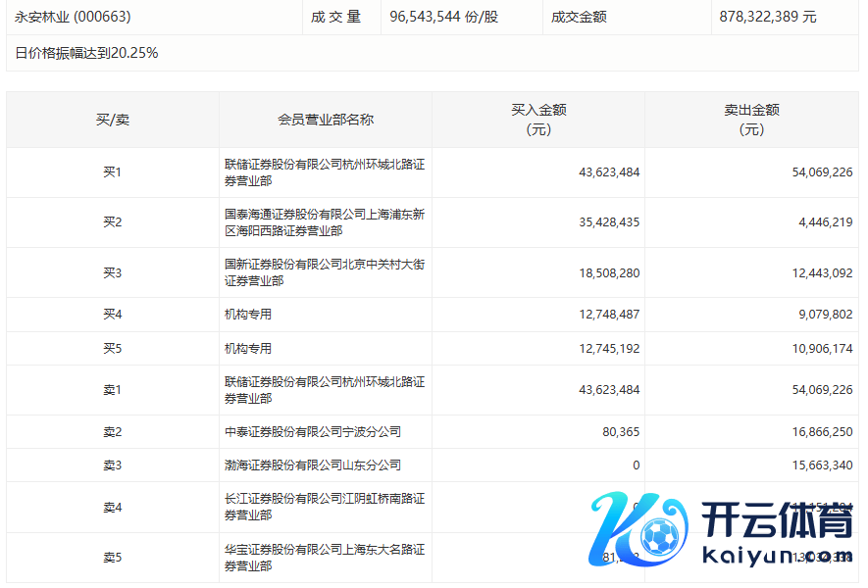Select the stock name 永安林业 (000663)
The height and width of the screenshot is (588, 868).
73,17
